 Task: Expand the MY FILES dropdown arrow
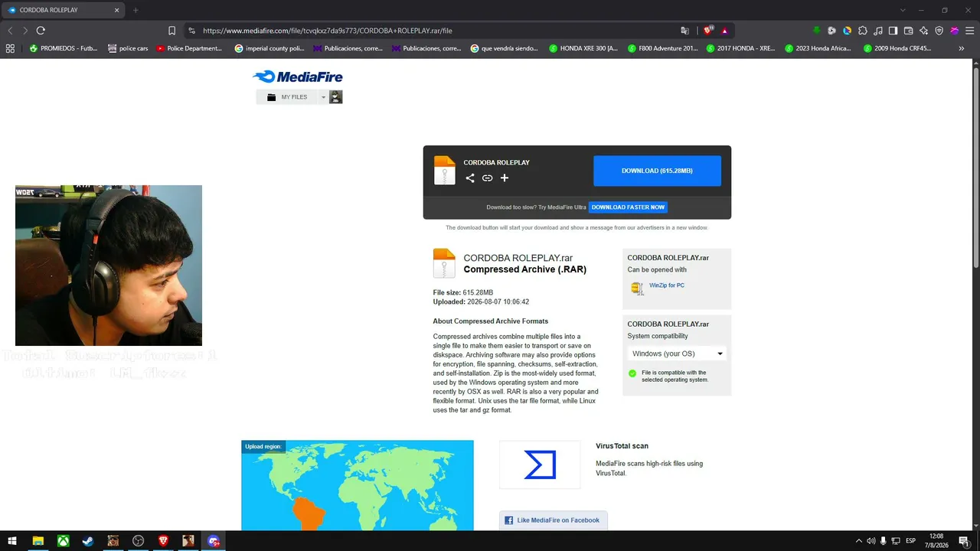[323, 97]
